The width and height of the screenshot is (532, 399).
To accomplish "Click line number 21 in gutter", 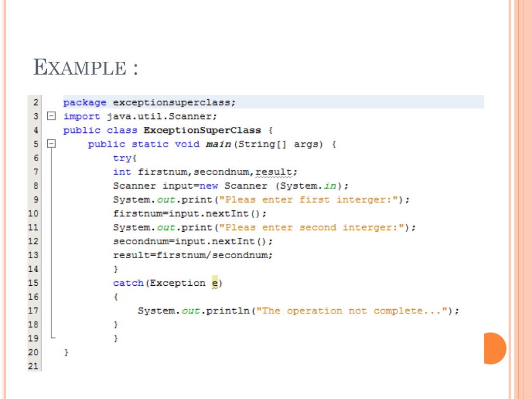I will (x=33, y=366).
